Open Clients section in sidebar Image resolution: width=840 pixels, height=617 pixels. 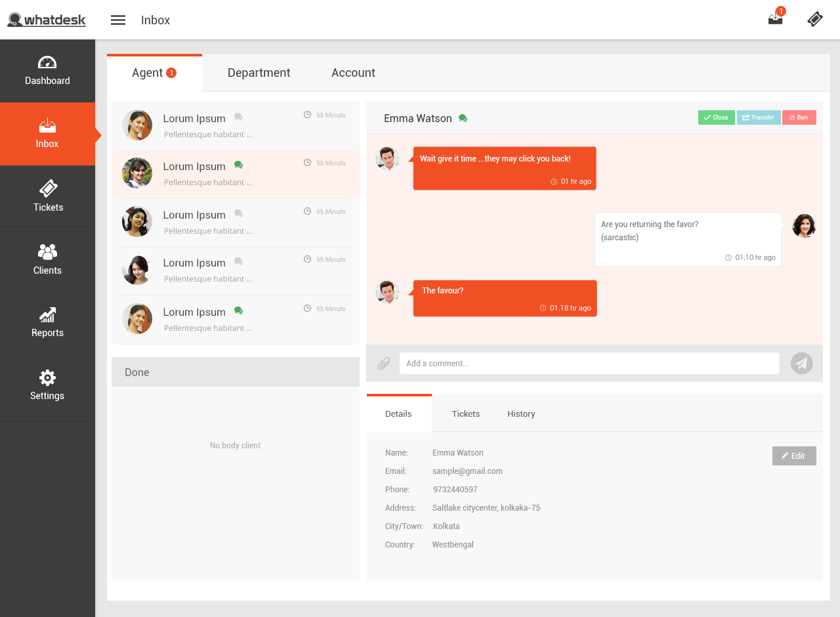[x=47, y=260]
